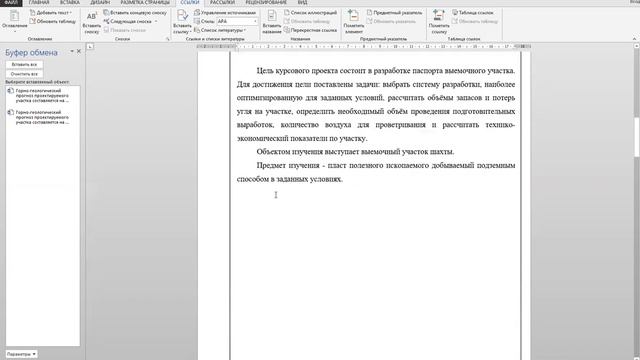Click the horizontal ruler
This screenshot has width=640, height=360.
[x=363, y=47]
